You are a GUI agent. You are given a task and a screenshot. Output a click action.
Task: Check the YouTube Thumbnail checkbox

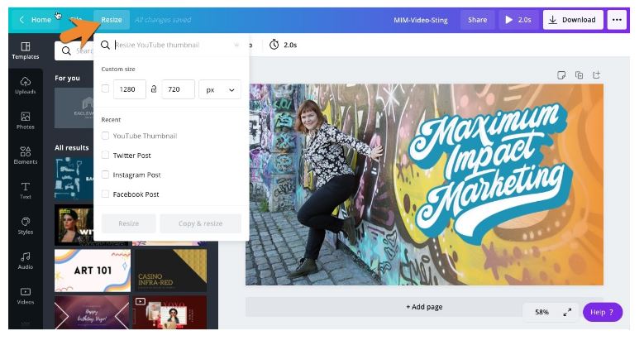point(105,136)
